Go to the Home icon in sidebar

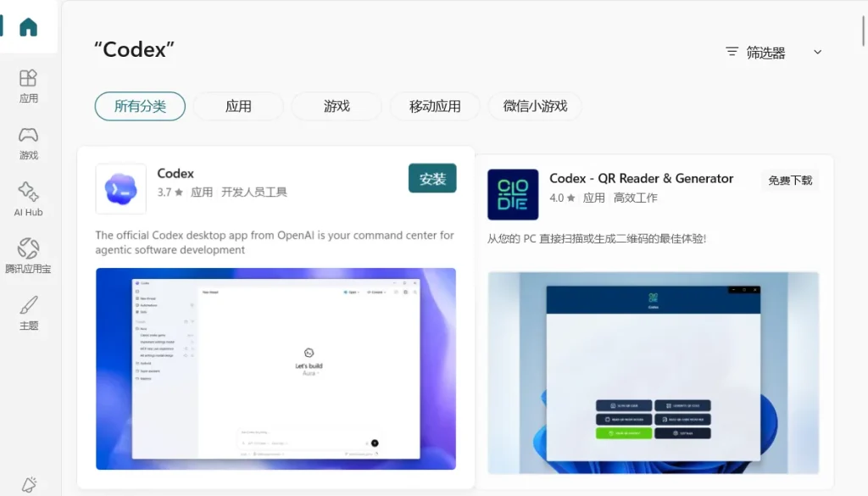point(28,27)
